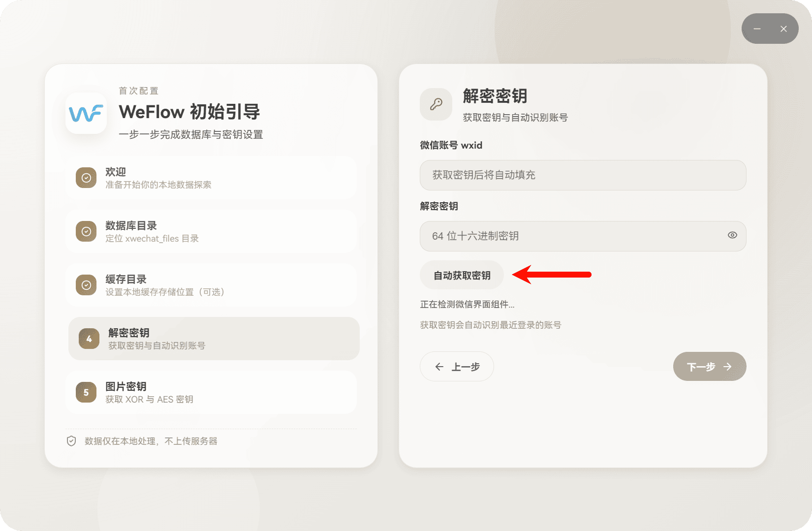This screenshot has height=531, width=812.
Task: Click the number 4 badge on 解密密钥 step
Action: pyautogui.click(x=89, y=339)
